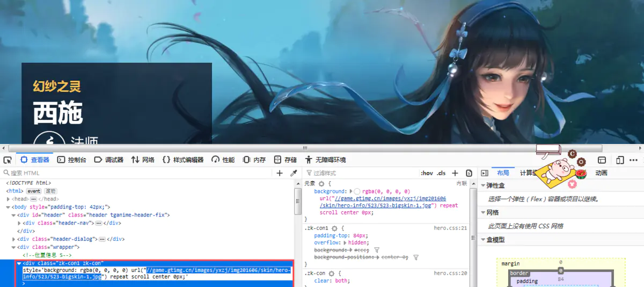Expand the head element node

tap(8, 199)
